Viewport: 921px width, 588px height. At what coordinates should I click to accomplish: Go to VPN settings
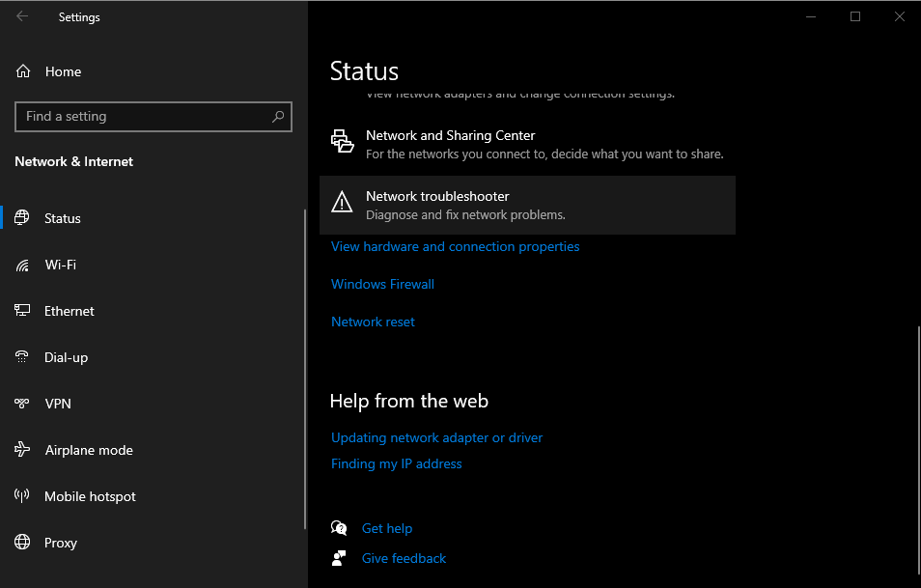click(153, 404)
